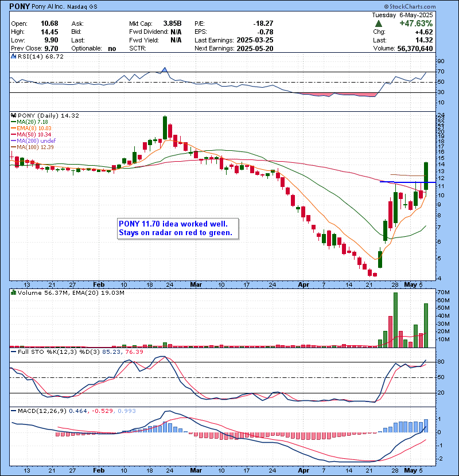Click the RSI panel line icon

click(x=13, y=56)
